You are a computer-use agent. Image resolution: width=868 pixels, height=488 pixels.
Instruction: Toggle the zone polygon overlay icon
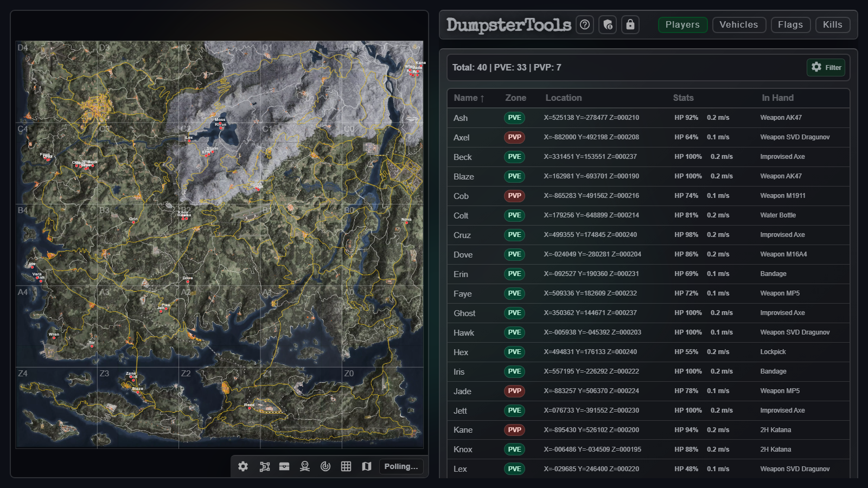(264, 466)
